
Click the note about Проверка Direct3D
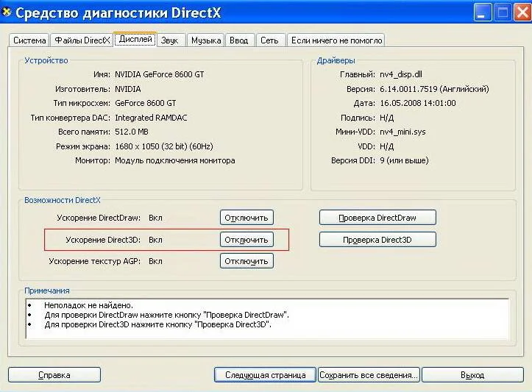(x=157, y=324)
